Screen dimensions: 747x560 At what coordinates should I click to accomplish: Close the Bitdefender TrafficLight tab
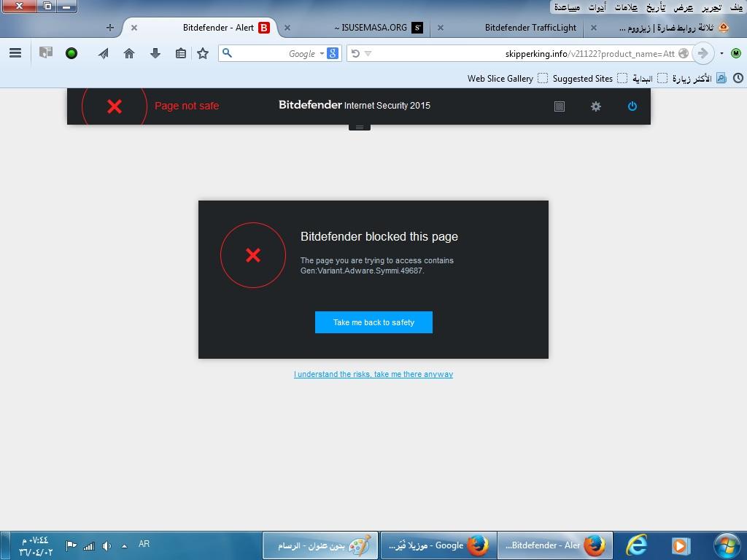point(441,28)
